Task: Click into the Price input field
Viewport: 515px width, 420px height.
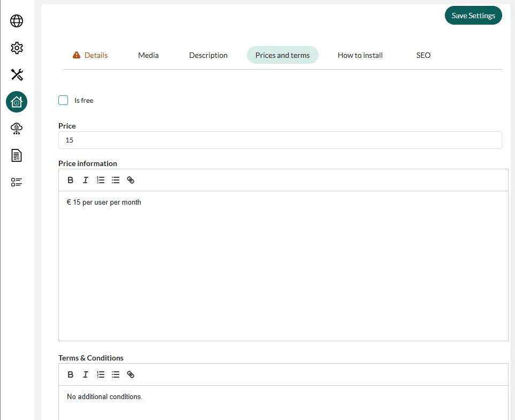Action: (280, 140)
